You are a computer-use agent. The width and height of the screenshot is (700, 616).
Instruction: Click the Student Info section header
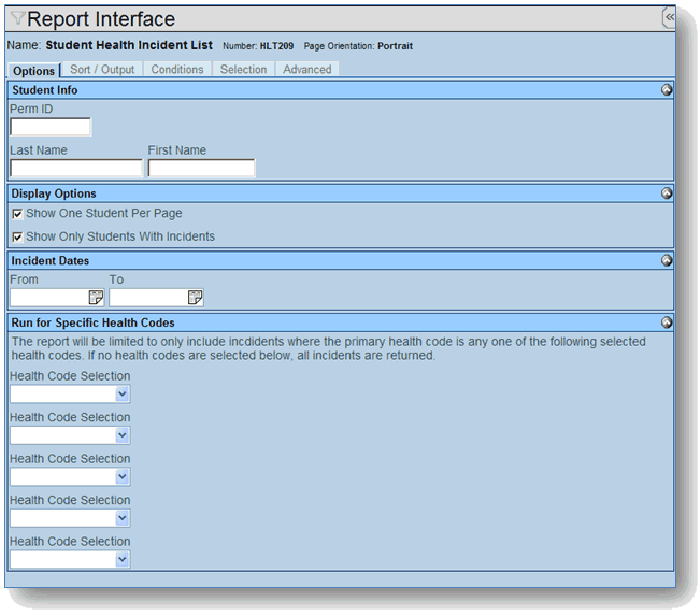tap(340, 90)
